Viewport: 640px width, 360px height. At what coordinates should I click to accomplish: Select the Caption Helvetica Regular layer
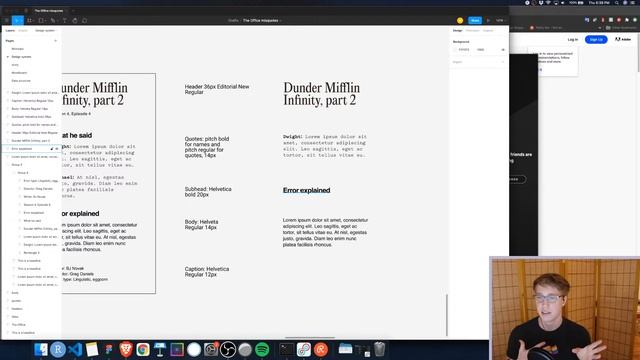32,101
